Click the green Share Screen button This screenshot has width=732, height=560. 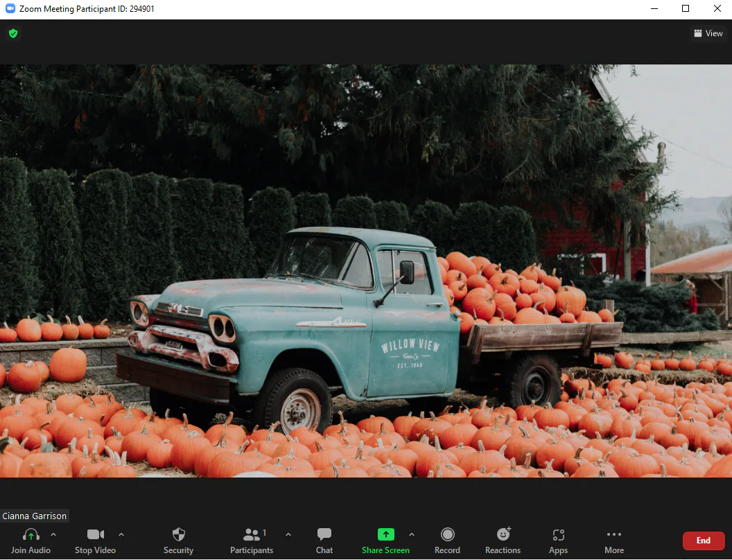click(385, 541)
